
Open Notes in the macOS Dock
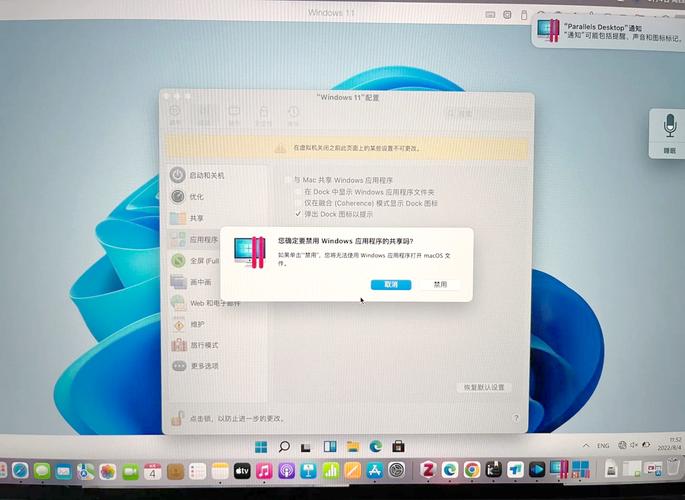click(x=220, y=472)
